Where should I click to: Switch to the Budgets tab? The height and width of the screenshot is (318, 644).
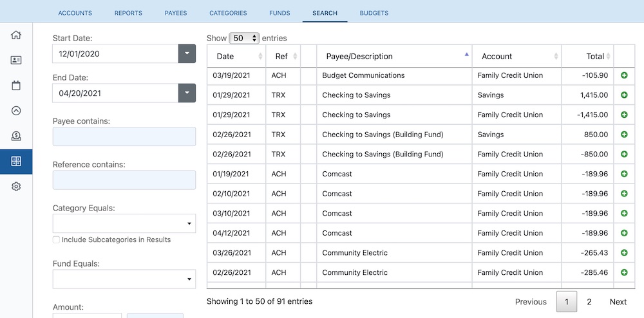click(x=374, y=13)
